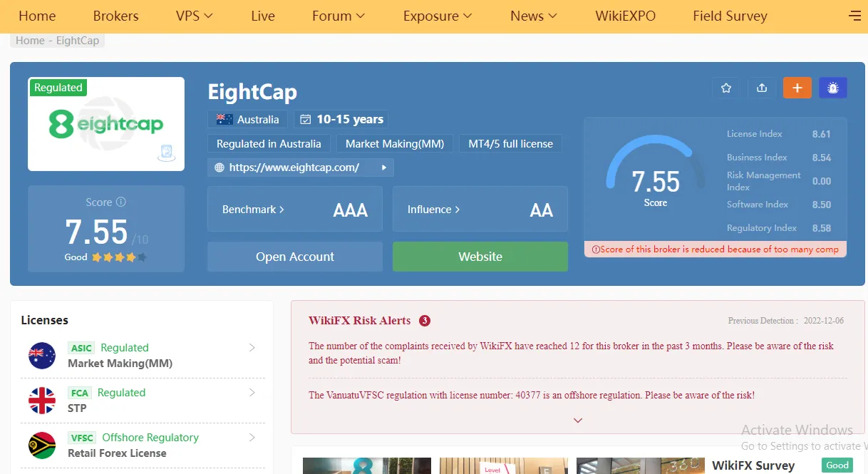The image size is (868, 474).
Task: Click the second survey photo thumbnail
Action: click(504, 466)
